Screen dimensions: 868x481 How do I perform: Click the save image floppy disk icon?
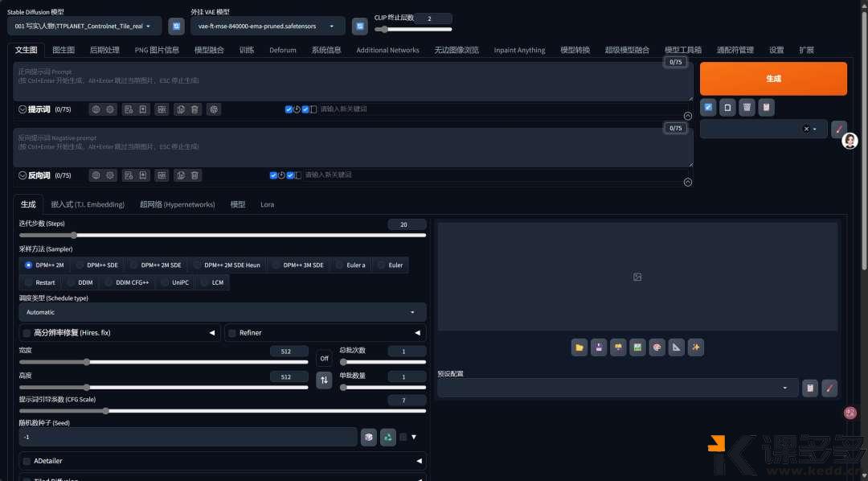click(599, 347)
